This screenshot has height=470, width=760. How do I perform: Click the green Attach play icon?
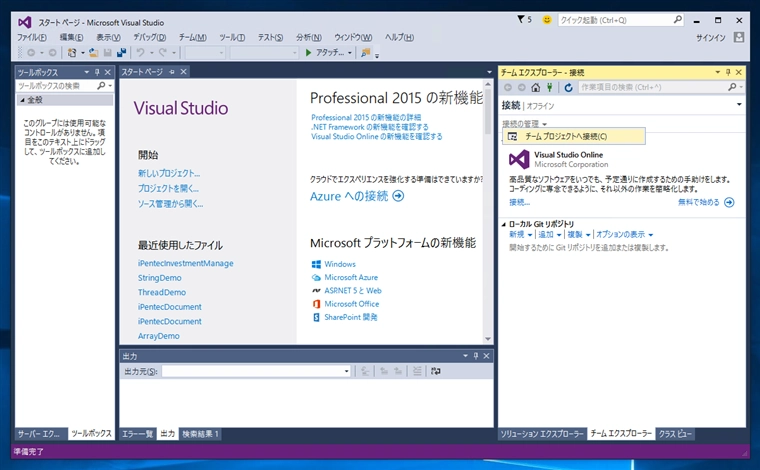[308, 52]
